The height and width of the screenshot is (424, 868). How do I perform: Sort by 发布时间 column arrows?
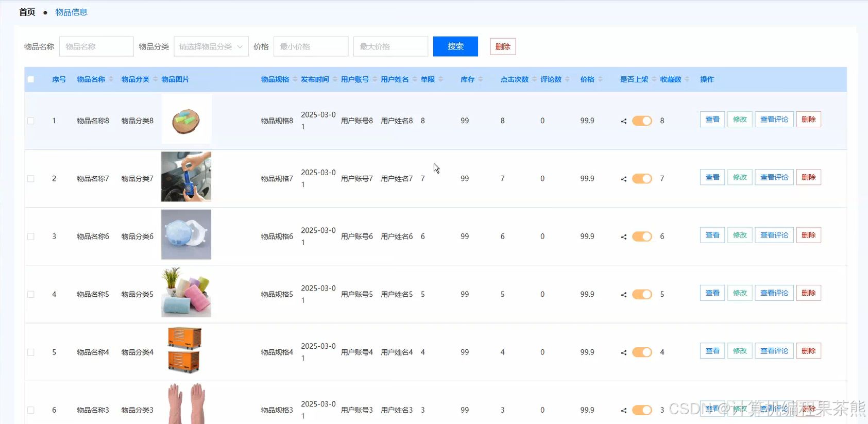tap(335, 79)
